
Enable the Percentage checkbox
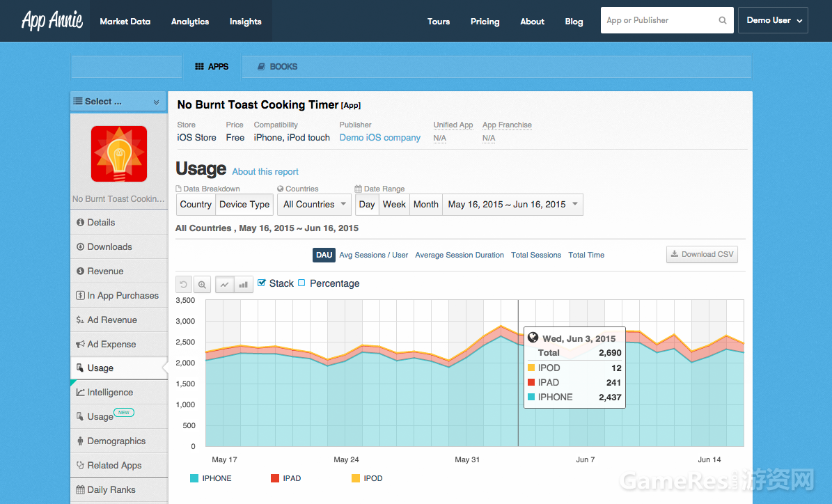click(301, 283)
